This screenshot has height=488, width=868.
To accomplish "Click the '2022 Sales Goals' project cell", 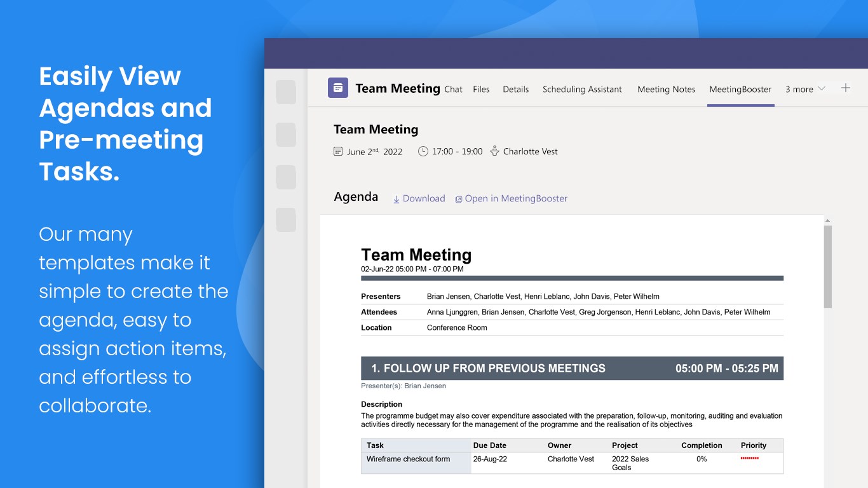I will [x=630, y=463].
